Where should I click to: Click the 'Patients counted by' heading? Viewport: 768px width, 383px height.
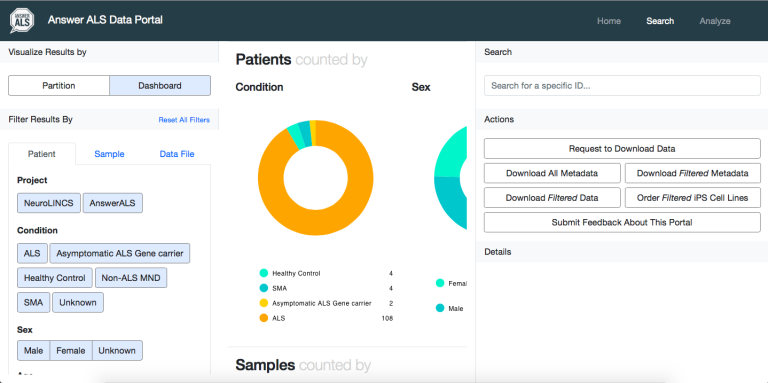301,60
